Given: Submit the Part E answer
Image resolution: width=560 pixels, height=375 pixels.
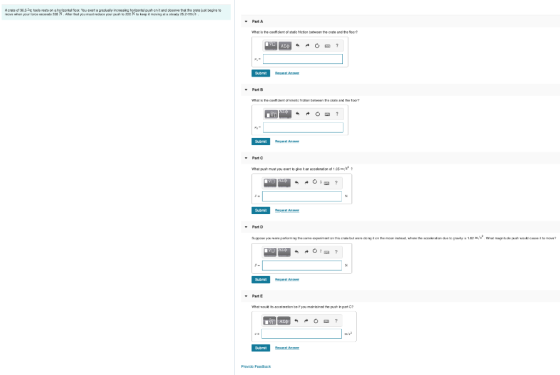Looking at the screenshot, I should (261, 348).
